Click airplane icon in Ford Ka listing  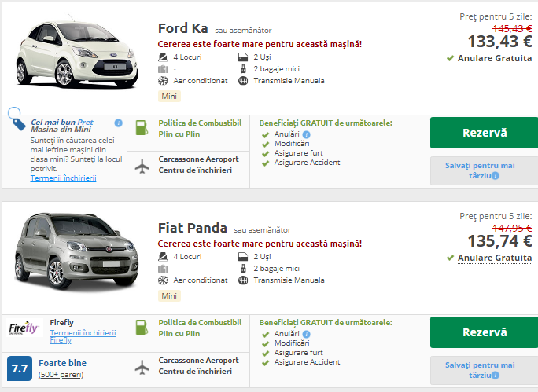(142, 165)
